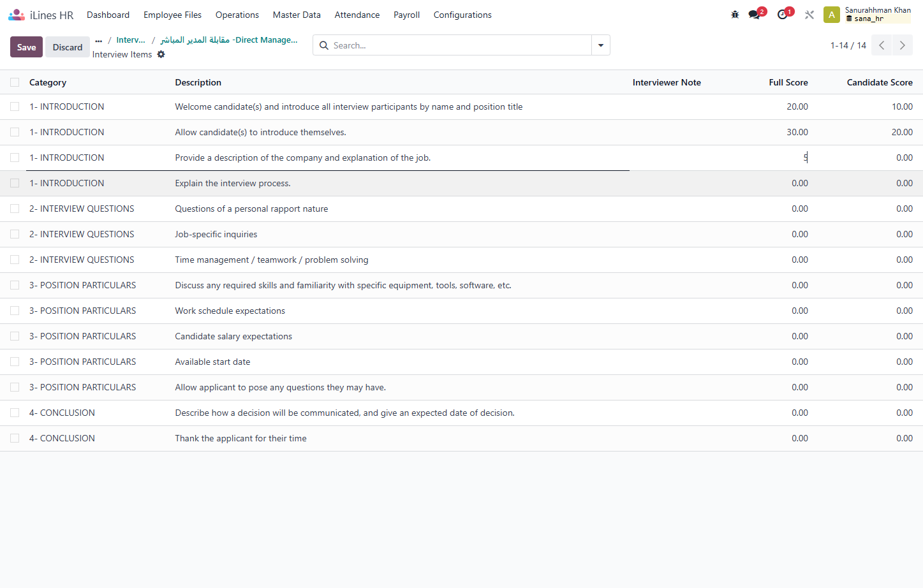Select 'Discuss any required skills' description
The image size is (923, 588).
tap(343, 285)
